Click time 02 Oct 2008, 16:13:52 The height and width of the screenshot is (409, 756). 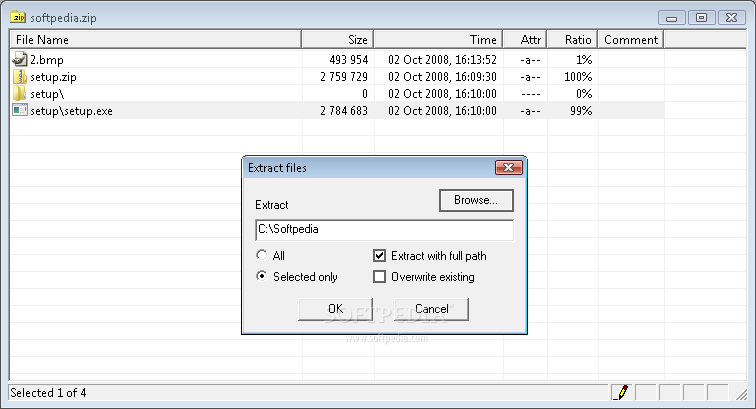pyautogui.click(x=442, y=60)
